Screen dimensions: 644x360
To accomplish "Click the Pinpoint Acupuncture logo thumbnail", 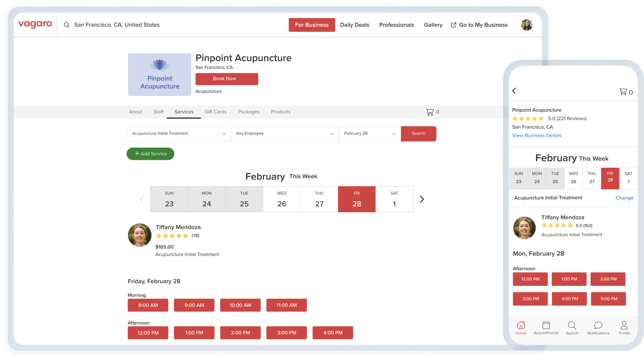I will coord(160,75).
